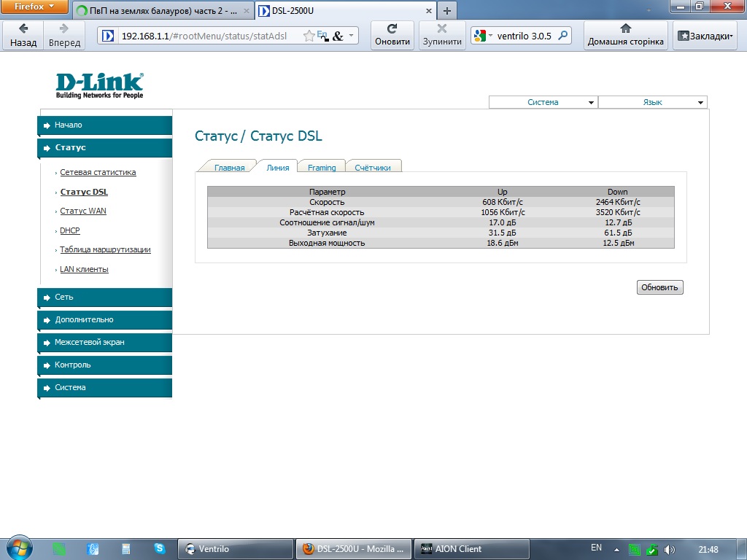The height and width of the screenshot is (560, 747).
Task: Click the EN language indicator
Action: (596, 548)
